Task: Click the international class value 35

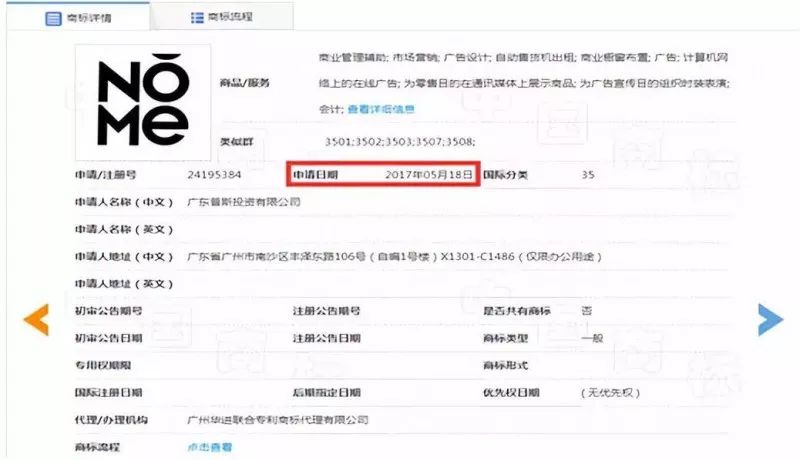Action: 588,174
